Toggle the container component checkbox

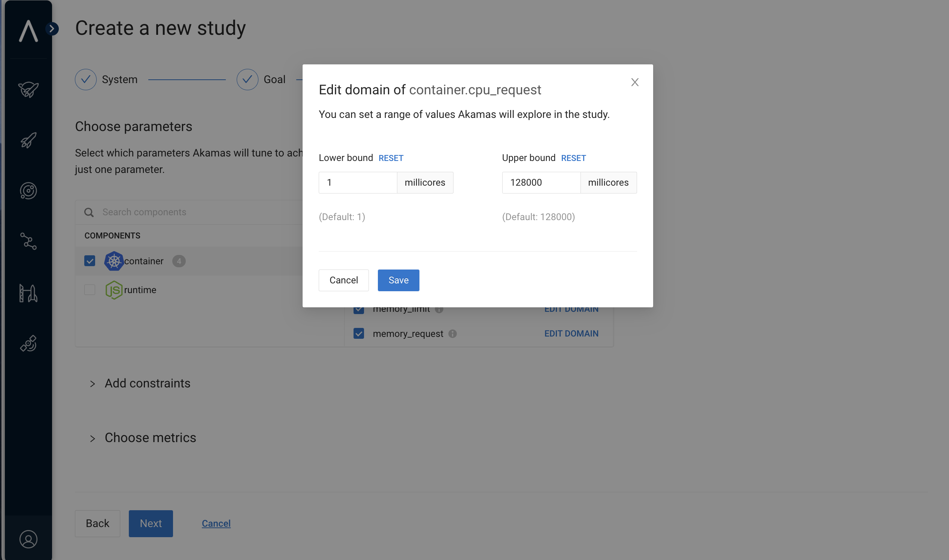90,261
